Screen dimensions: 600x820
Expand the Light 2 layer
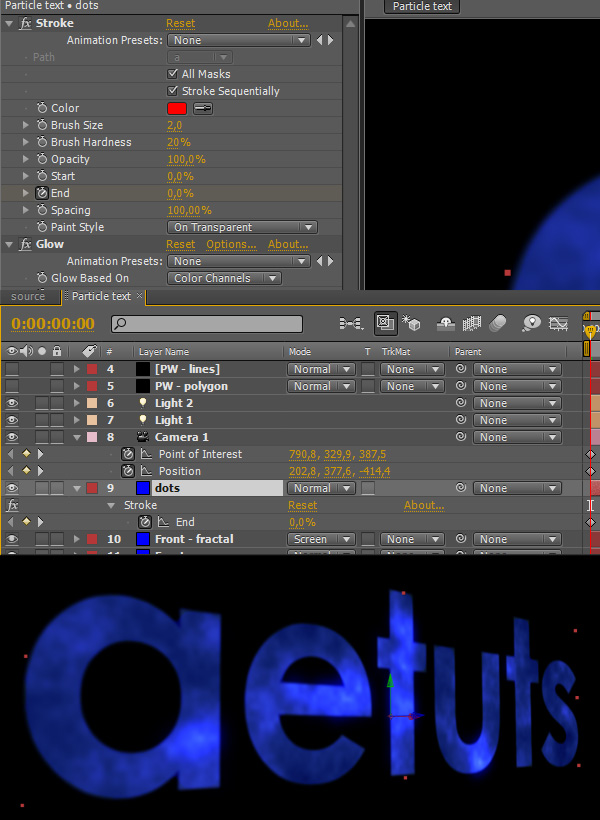[77, 403]
